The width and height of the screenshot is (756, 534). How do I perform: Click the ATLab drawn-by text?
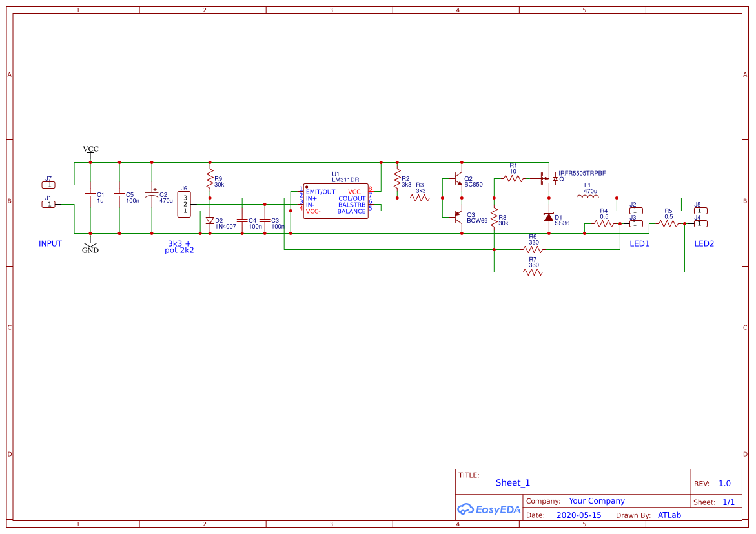click(x=670, y=515)
